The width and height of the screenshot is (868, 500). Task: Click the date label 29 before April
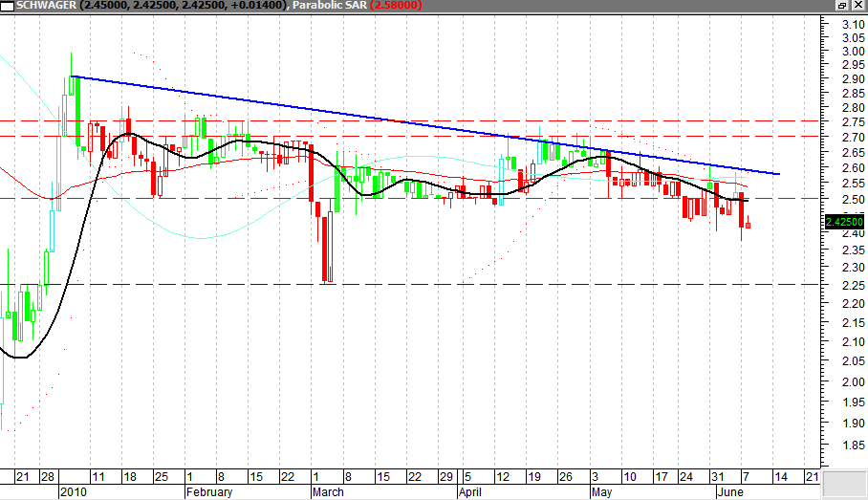446,477
